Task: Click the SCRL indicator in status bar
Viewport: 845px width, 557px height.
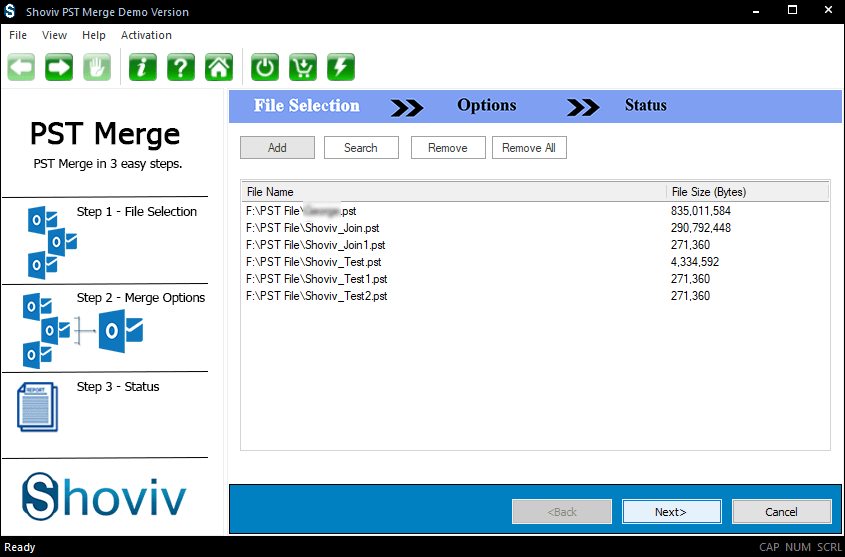Action: (829, 547)
